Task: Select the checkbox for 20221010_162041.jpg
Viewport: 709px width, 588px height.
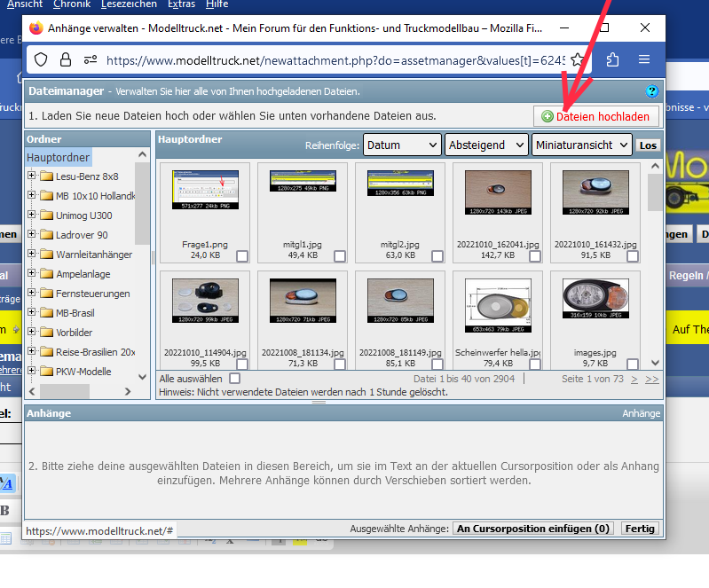Action: pos(535,256)
